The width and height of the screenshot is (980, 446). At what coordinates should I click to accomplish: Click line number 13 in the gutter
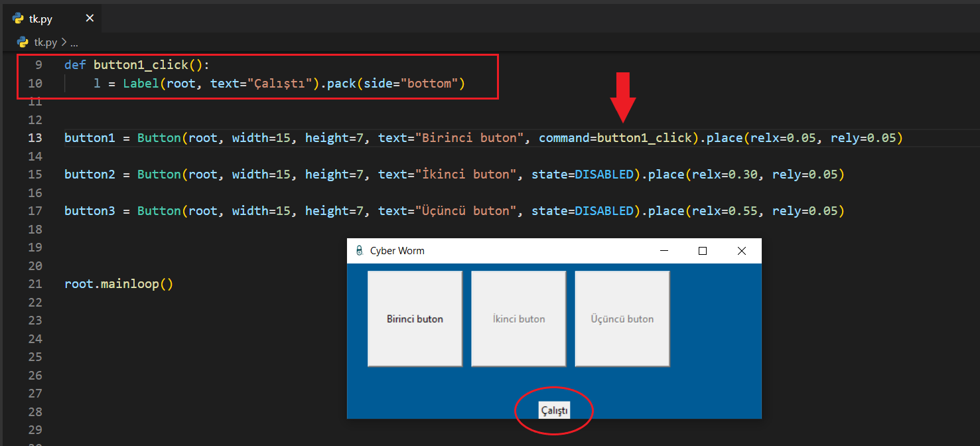point(35,138)
